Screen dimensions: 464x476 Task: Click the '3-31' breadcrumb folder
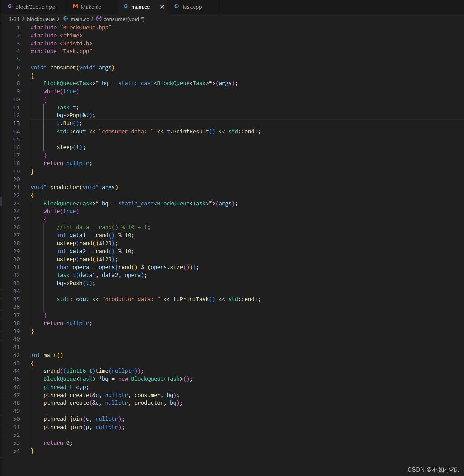click(x=14, y=19)
